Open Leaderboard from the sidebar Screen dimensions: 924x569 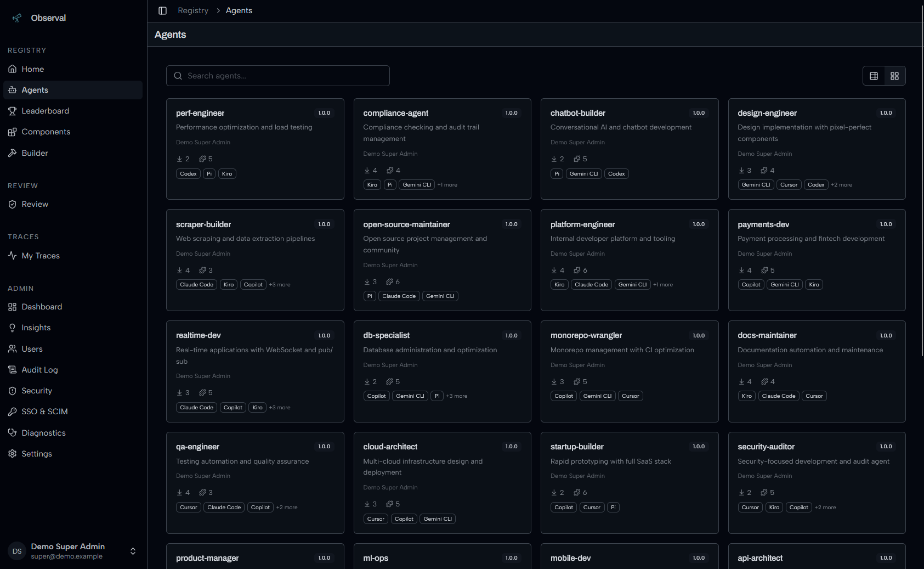pos(73,111)
